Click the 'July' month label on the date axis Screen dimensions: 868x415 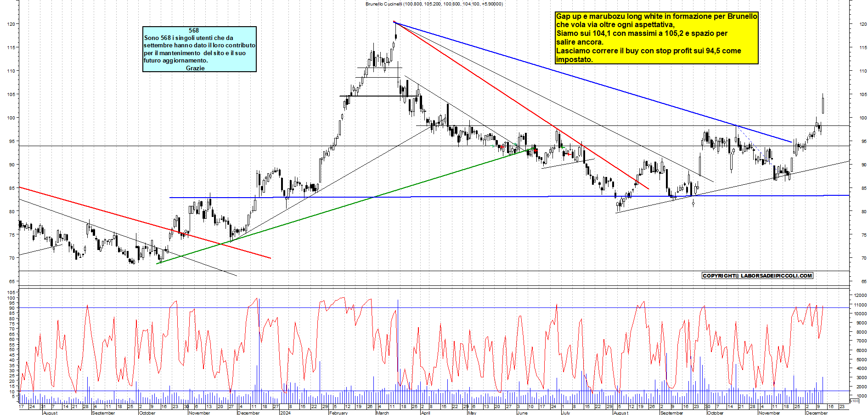tap(566, 413)
